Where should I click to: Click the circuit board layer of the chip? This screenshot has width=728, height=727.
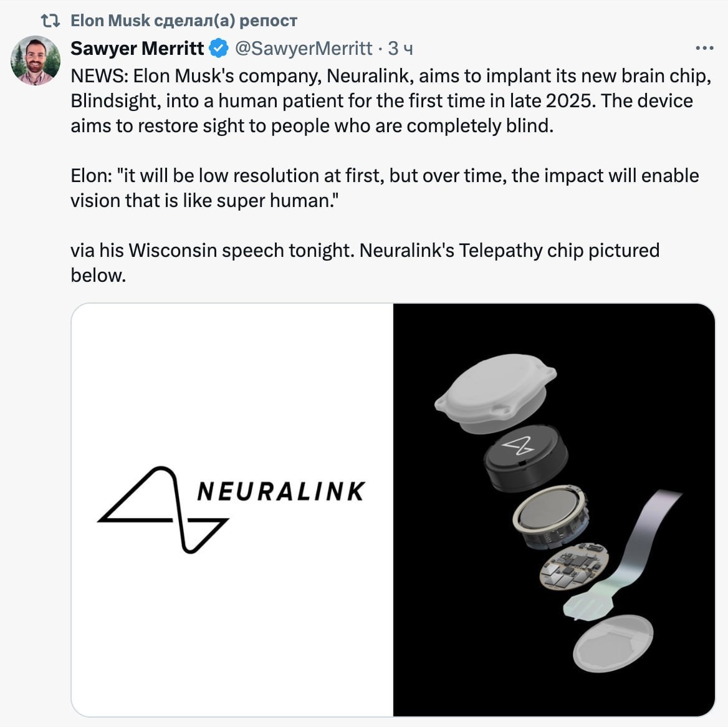pos(574,566)
